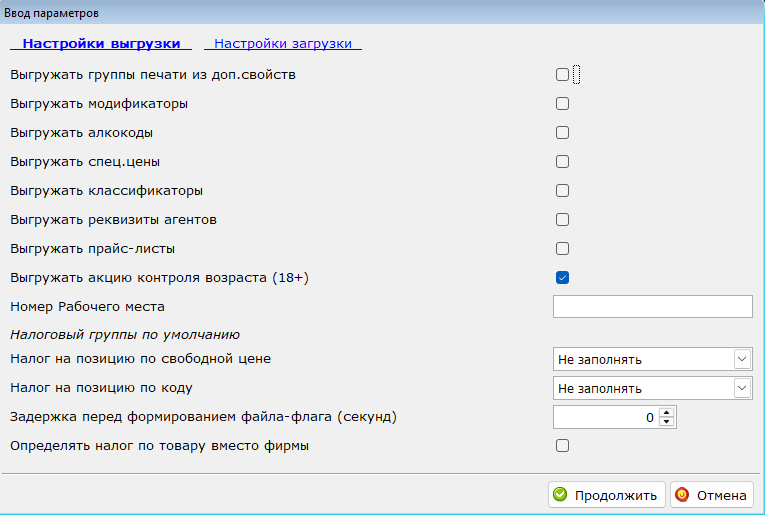765x515 pixels.
Task: Focus the Номер Рабочего места input field
Action: pos(652,306)
